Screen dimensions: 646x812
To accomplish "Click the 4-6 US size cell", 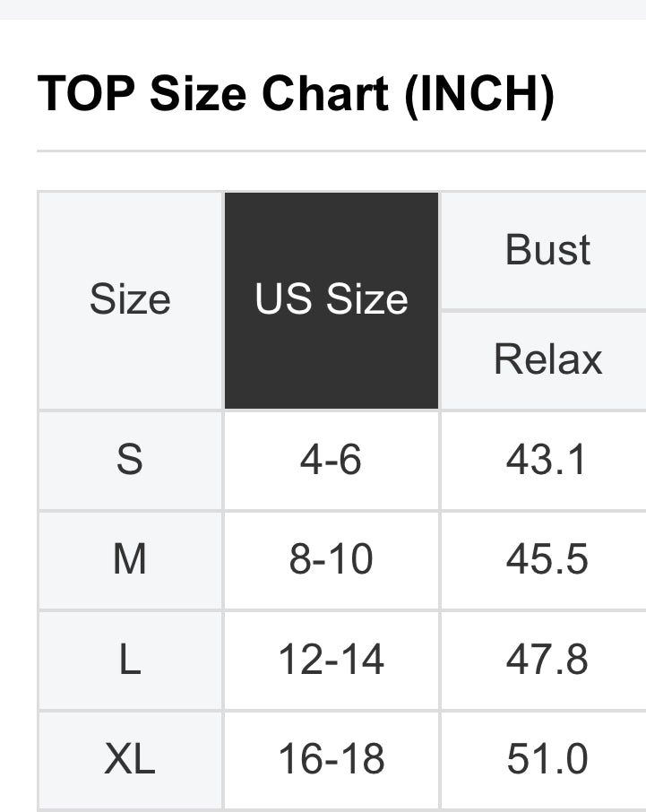I will 332,460.
